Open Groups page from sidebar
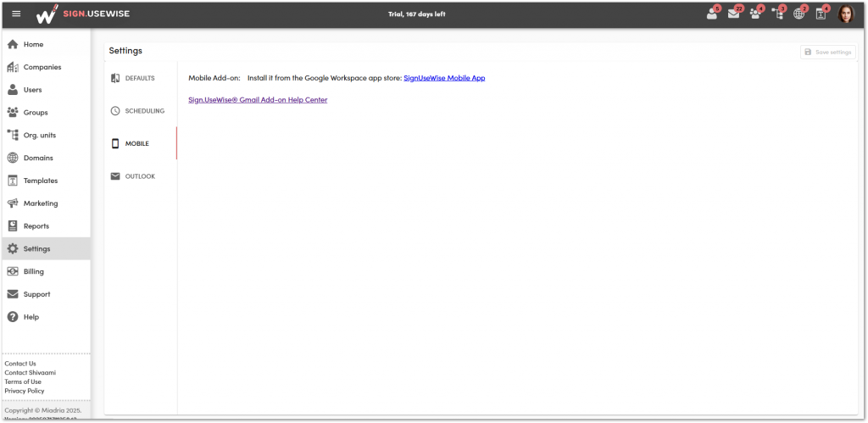 click(x=46, y=113)
